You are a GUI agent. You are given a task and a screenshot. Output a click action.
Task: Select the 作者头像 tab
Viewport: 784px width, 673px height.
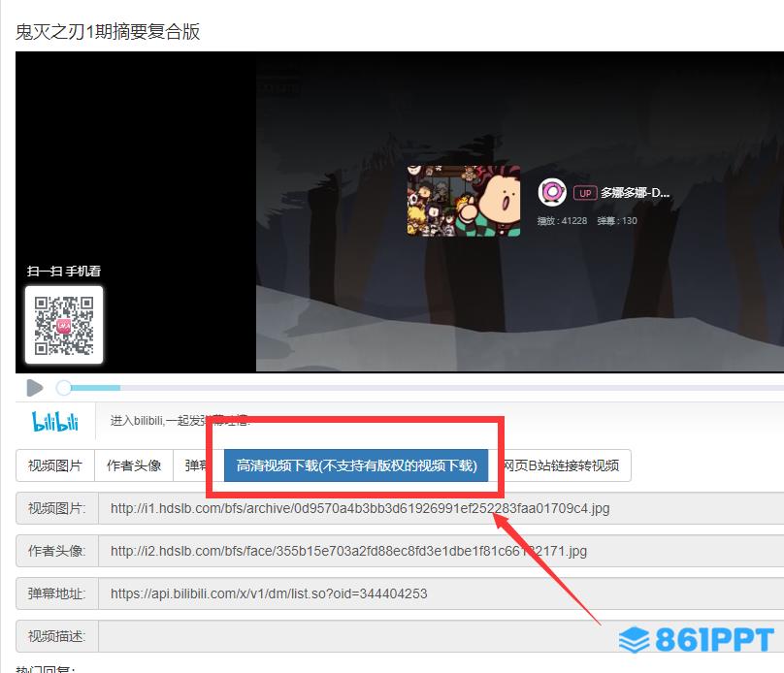pos(134,465)
